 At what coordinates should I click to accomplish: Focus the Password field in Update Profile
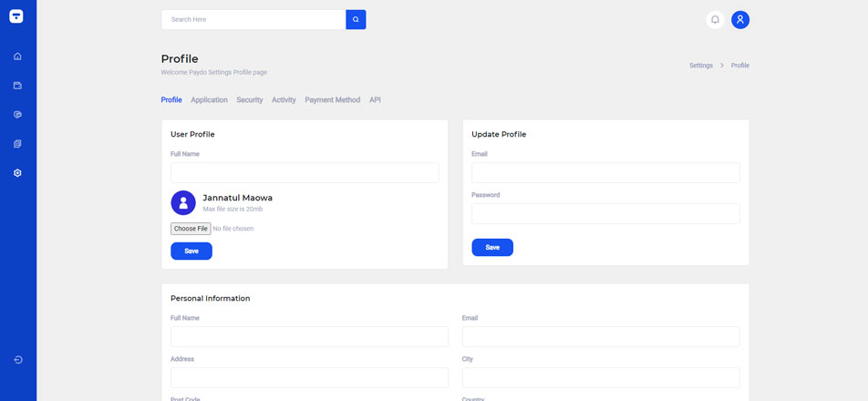605,213
